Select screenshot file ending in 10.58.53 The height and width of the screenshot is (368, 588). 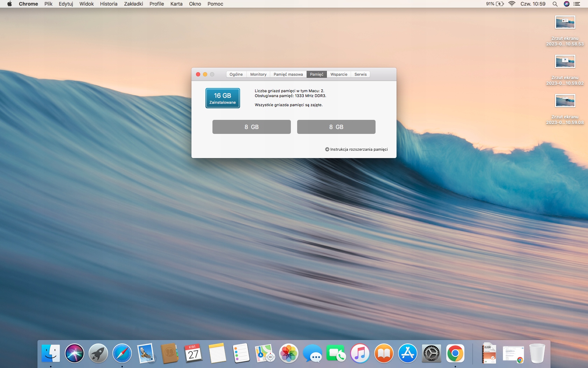click(565, 23)
